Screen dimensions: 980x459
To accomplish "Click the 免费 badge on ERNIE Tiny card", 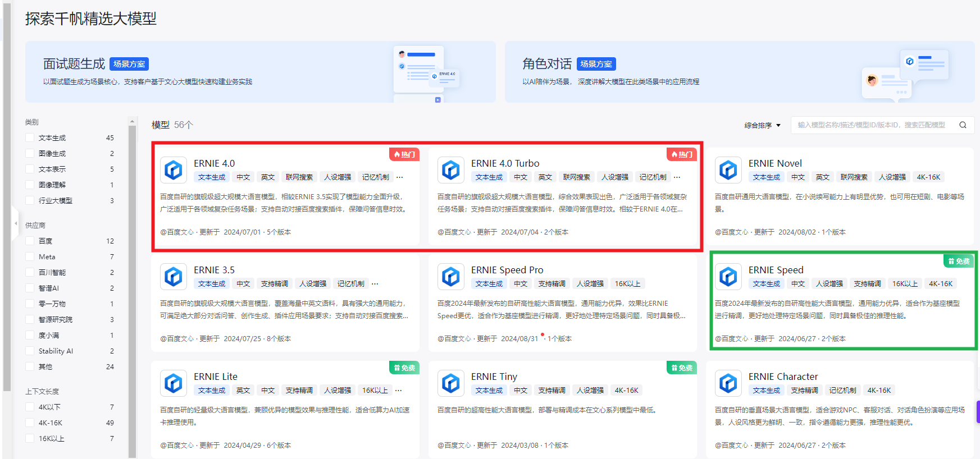I will click(x=682, y=368).
